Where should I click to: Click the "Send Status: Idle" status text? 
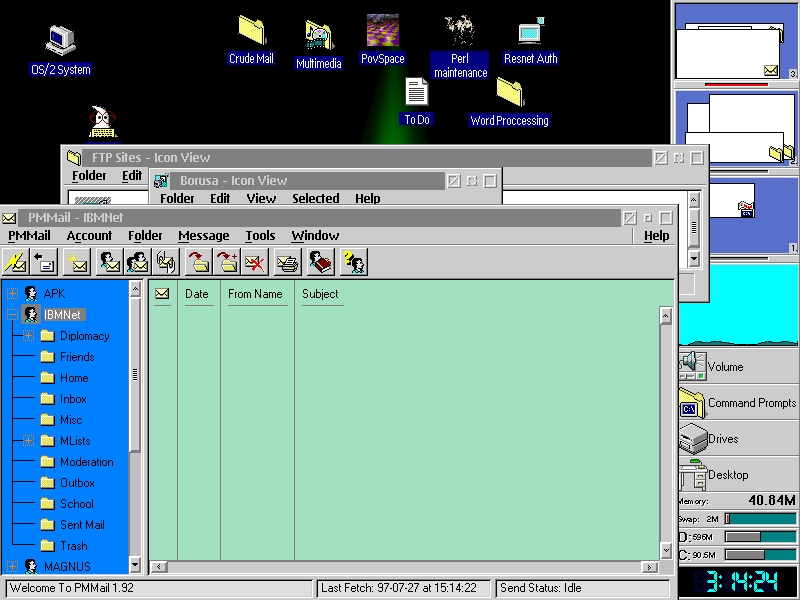point(541,588)
